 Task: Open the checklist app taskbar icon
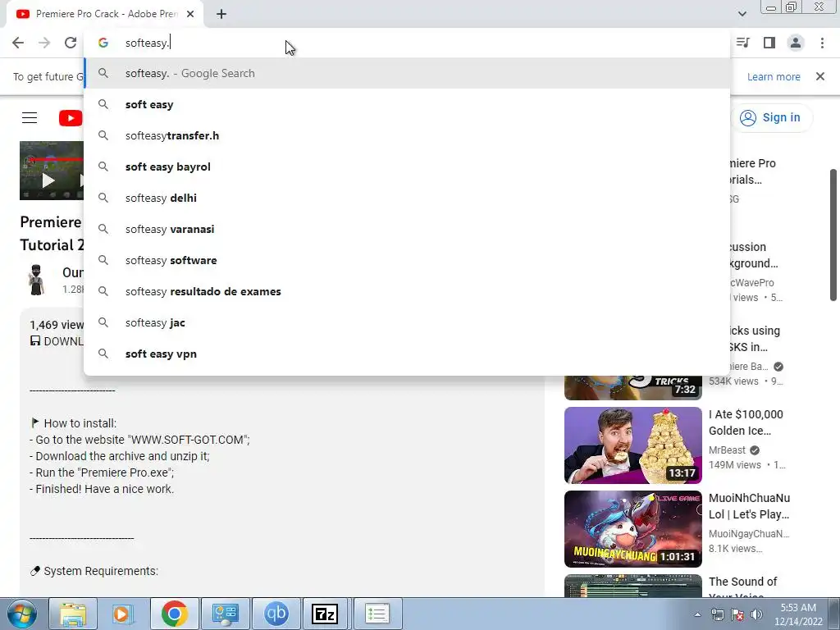pos(377,614)
